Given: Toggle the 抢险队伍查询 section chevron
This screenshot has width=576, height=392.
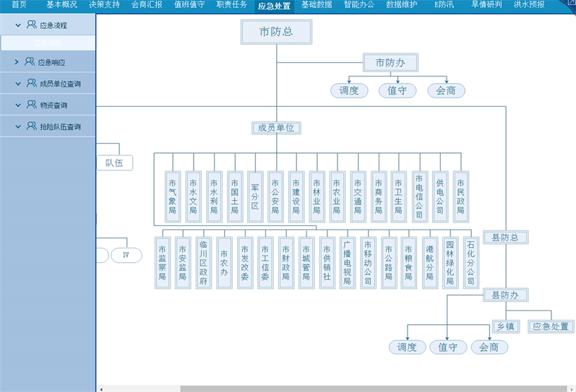Looking at the screenshot, I should (17, 126).
